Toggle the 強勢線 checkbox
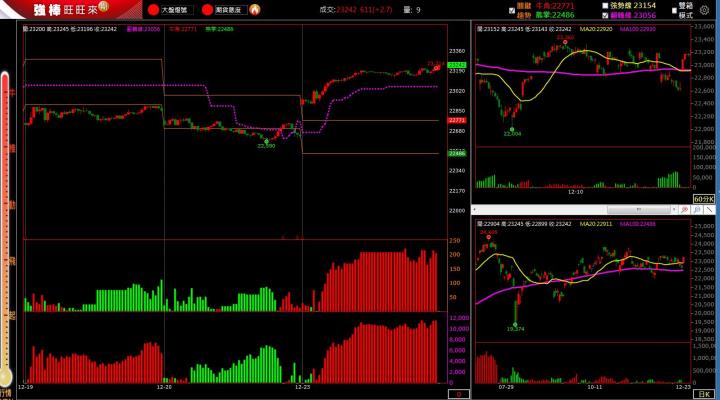The height and width of the screenshot is (400, 720). point(604,5)
